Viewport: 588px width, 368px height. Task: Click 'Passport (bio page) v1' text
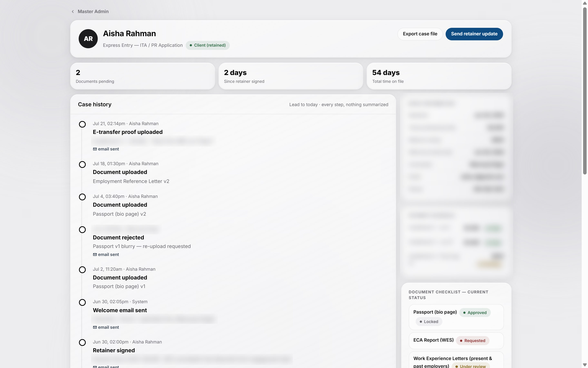coord(119,286)
